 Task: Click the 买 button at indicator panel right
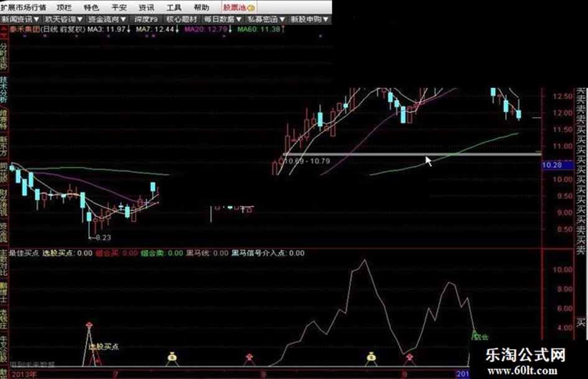581,322
